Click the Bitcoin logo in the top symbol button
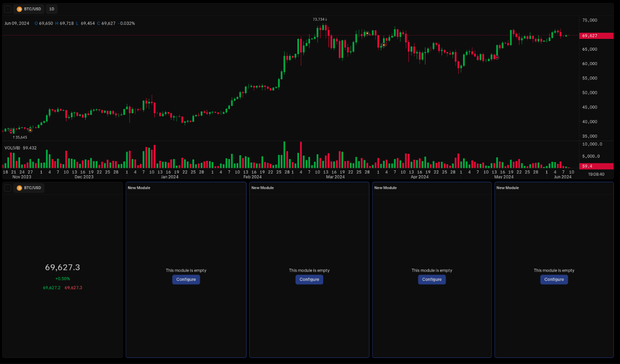This screenshot has width=620, height=364. (x=19, y=9)
